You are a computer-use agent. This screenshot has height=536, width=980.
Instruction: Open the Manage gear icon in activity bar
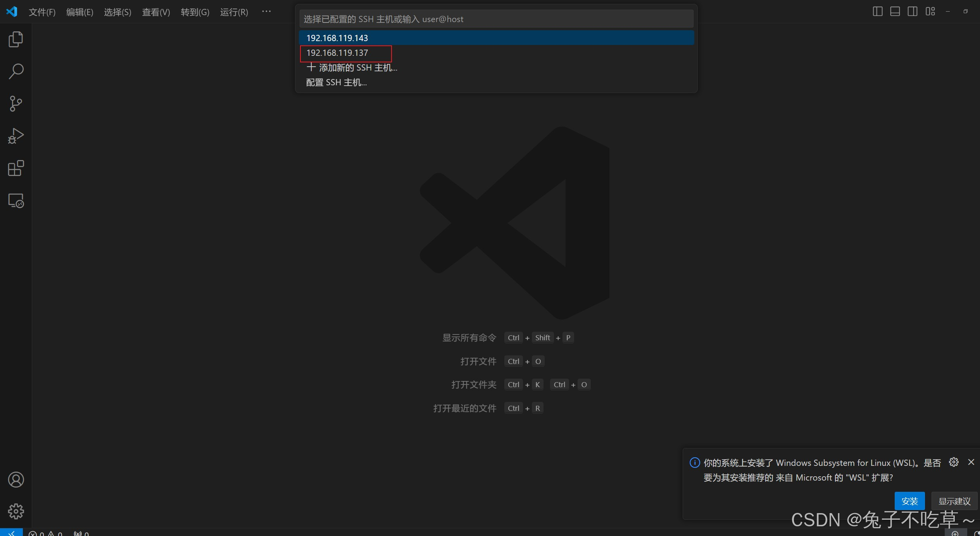(16, 511)
